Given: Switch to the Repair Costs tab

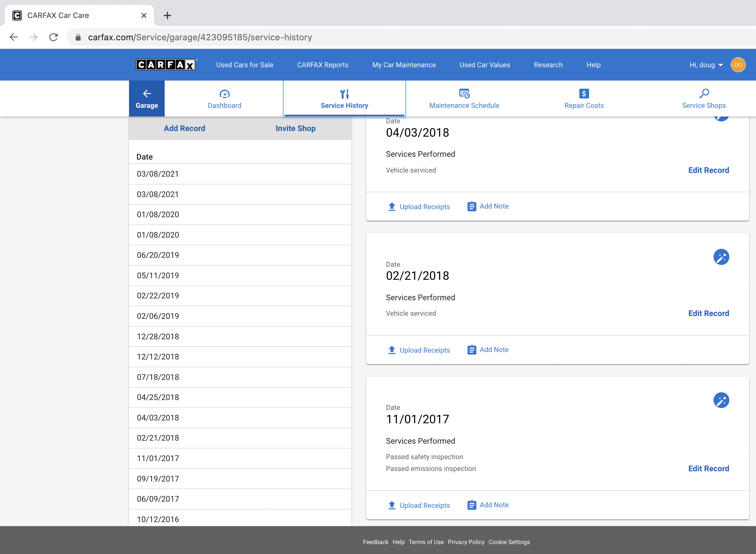Looking at the screenshot, I should [x=584, y=99].
